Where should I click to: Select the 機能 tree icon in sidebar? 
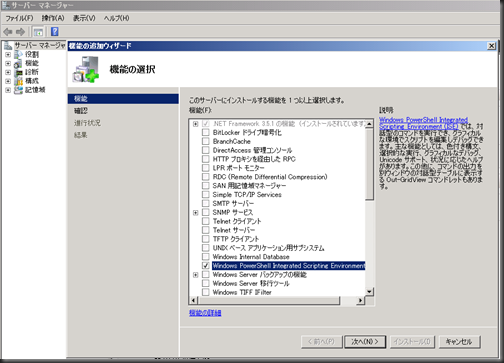pyautogui.click(x=18, y=63)
